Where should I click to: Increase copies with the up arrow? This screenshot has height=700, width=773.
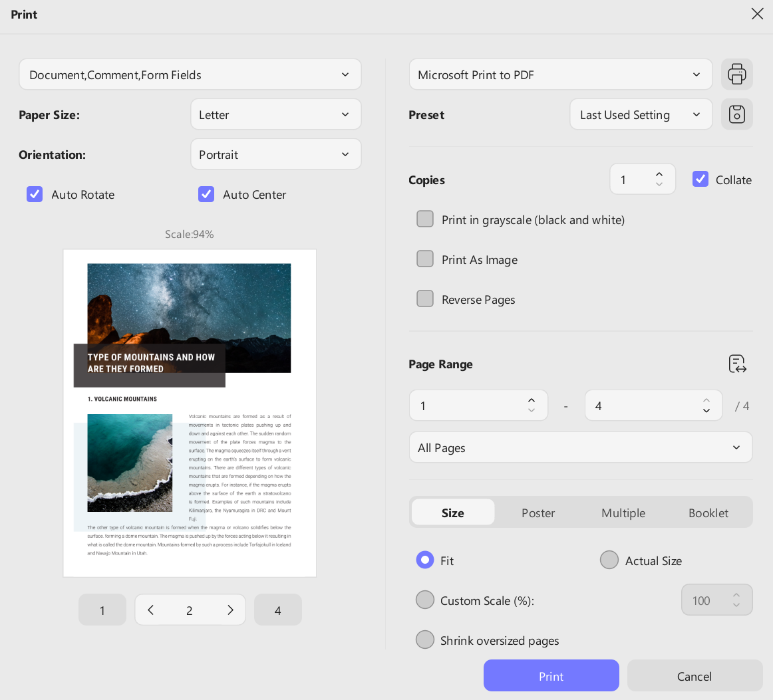[x=659, y=174]
